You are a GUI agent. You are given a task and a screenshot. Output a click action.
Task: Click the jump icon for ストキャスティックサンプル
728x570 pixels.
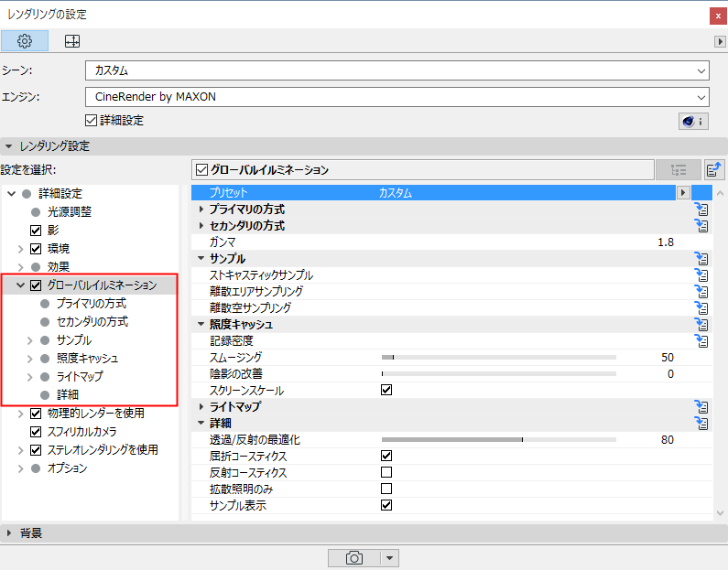701,275
